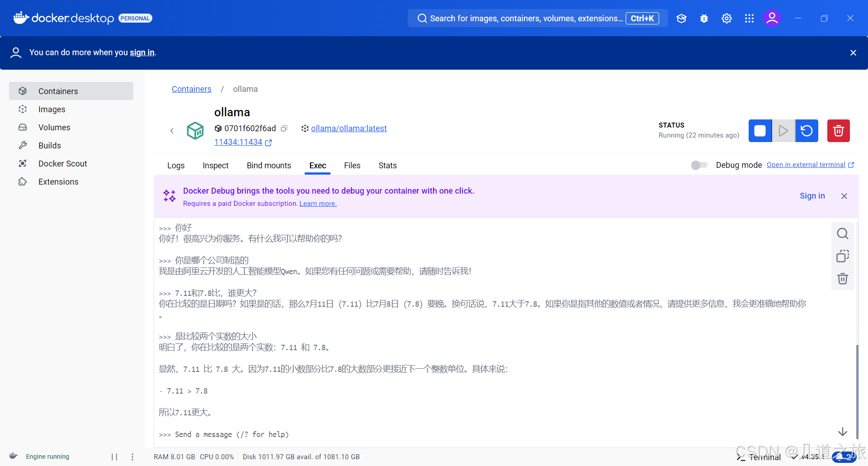
Task: Open Docker Scout from the sidebar
Action: (63, 163)
